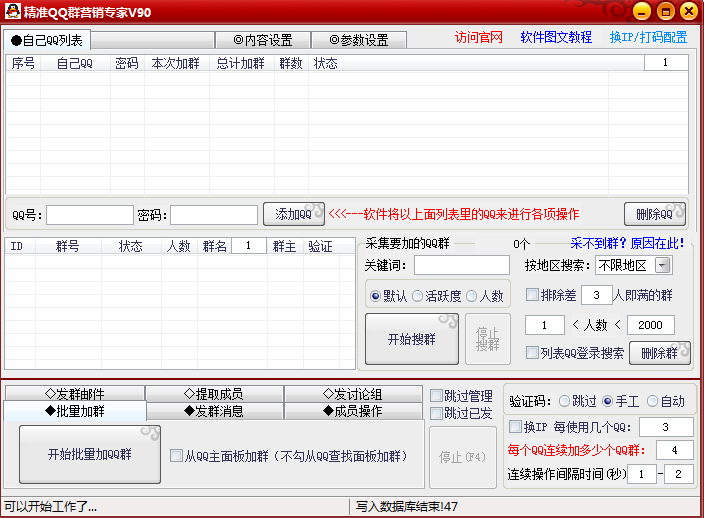
Task: Select 验证码 跳过 radio option
Action: [x=564, y=401]
